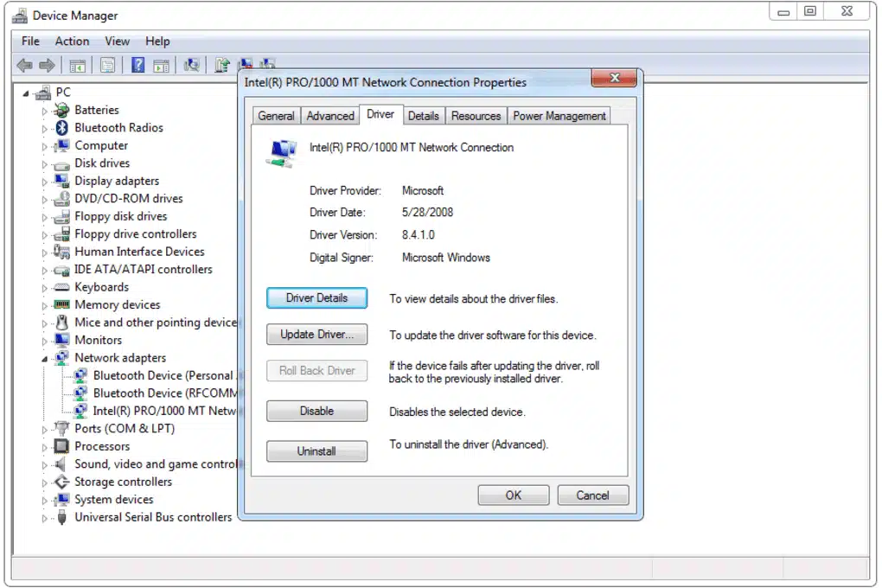
Task: Click Scan for hardware changes toolbar icon
Action: [x=192, y=65]
